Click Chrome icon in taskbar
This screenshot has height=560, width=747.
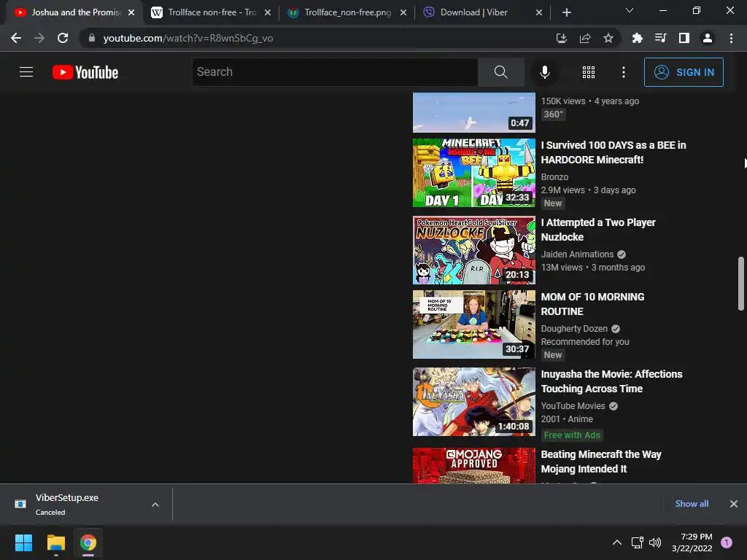88,542
